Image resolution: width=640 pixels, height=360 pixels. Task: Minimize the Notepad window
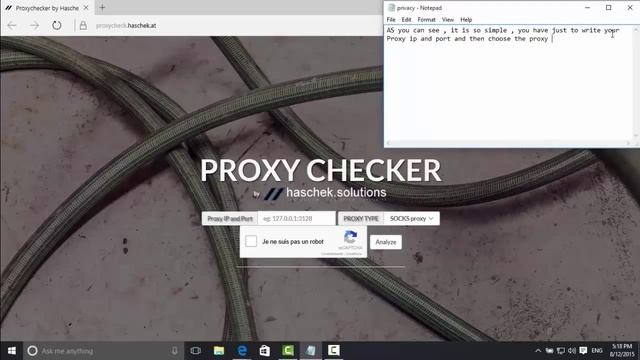point(587,7)
